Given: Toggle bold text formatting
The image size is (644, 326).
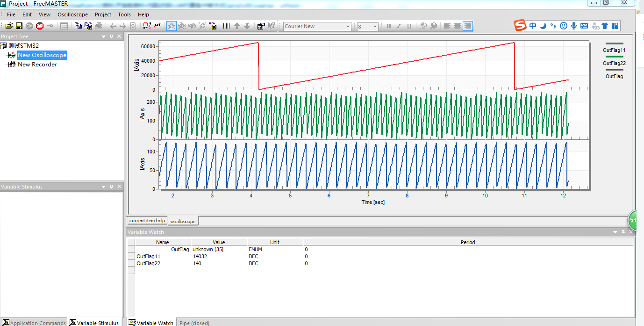Looking at the screenshot, I should (388, 26).
